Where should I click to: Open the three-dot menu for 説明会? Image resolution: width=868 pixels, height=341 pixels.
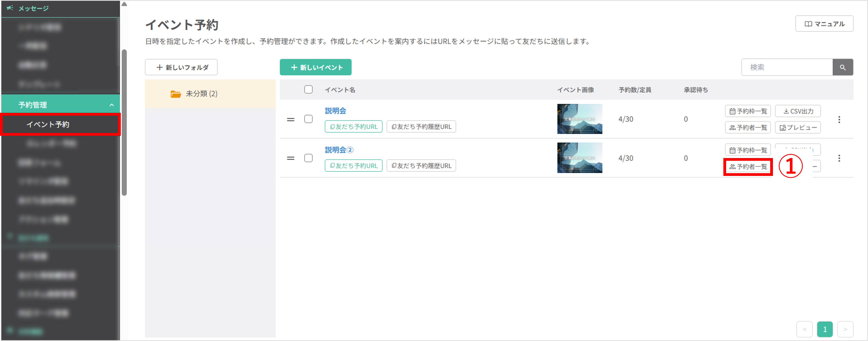(x=839, y=120)
